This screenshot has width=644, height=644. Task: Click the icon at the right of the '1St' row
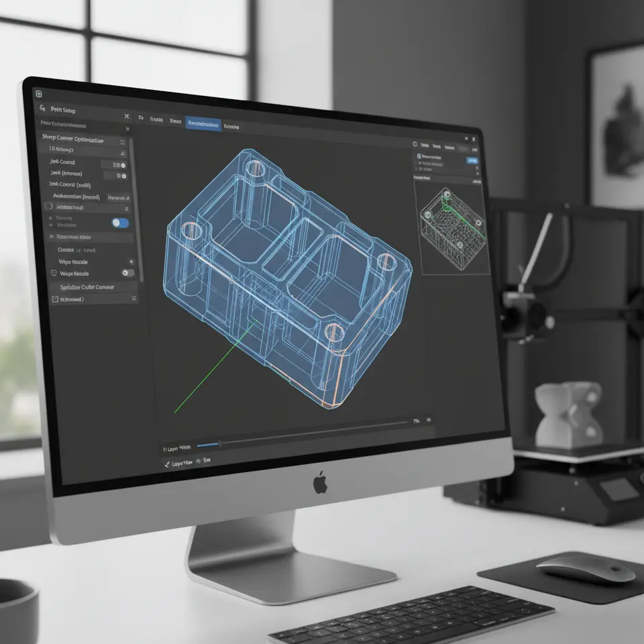[x=123, y=153]
